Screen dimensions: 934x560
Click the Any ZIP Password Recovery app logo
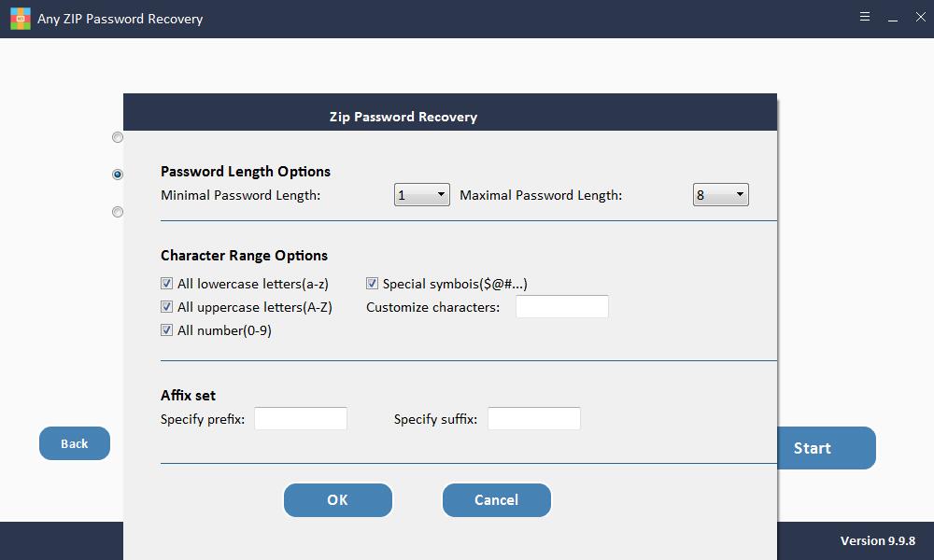tap(21, 19)
